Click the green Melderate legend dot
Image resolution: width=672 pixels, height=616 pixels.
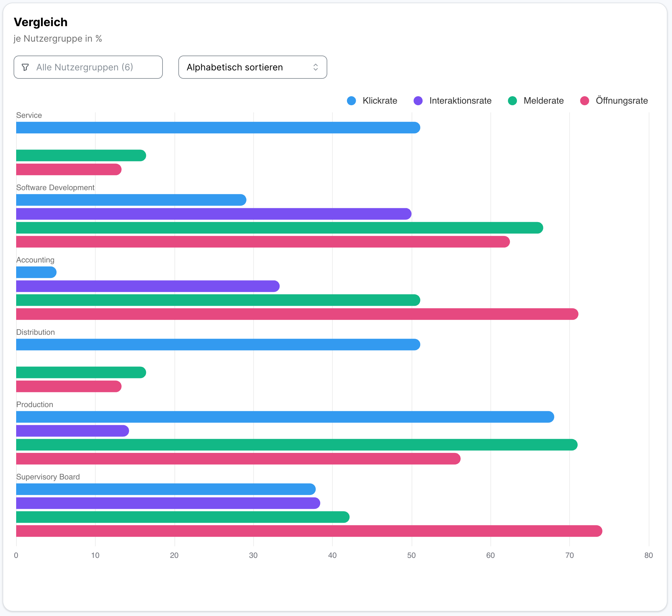[x=512, y=101]
